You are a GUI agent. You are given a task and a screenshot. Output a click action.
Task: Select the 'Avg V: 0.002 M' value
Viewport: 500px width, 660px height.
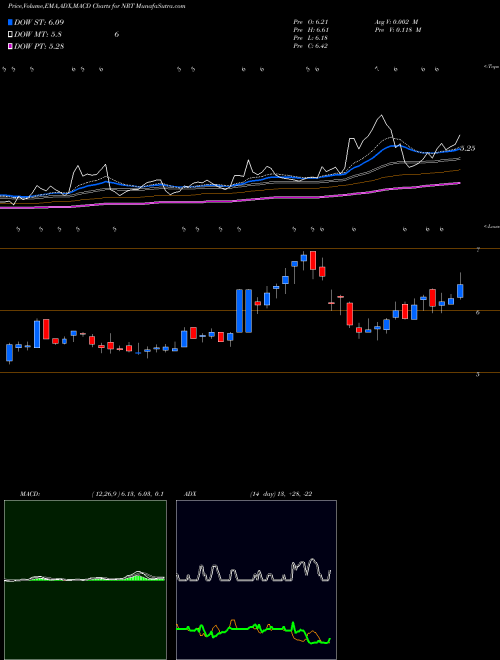(x=396, y=22)
